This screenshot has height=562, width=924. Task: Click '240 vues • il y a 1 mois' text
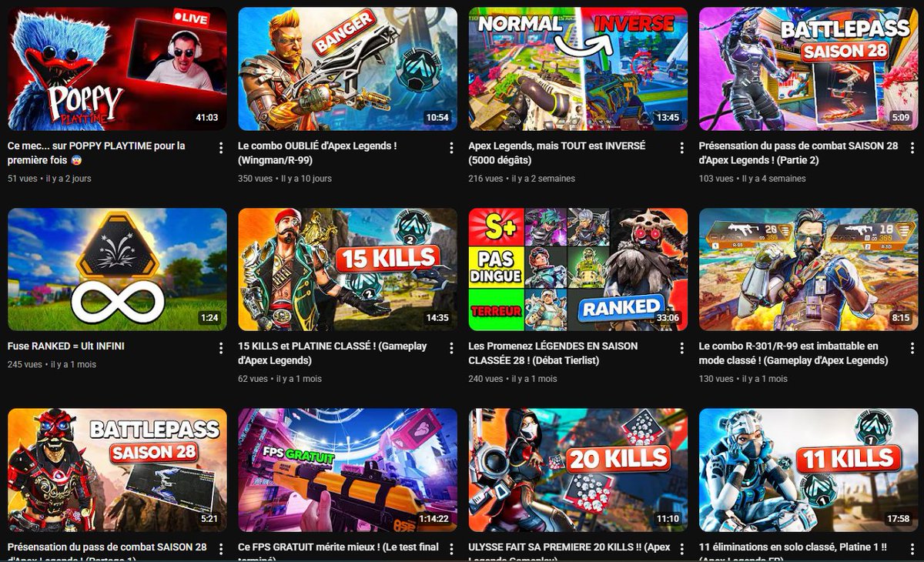pos(512,379)
